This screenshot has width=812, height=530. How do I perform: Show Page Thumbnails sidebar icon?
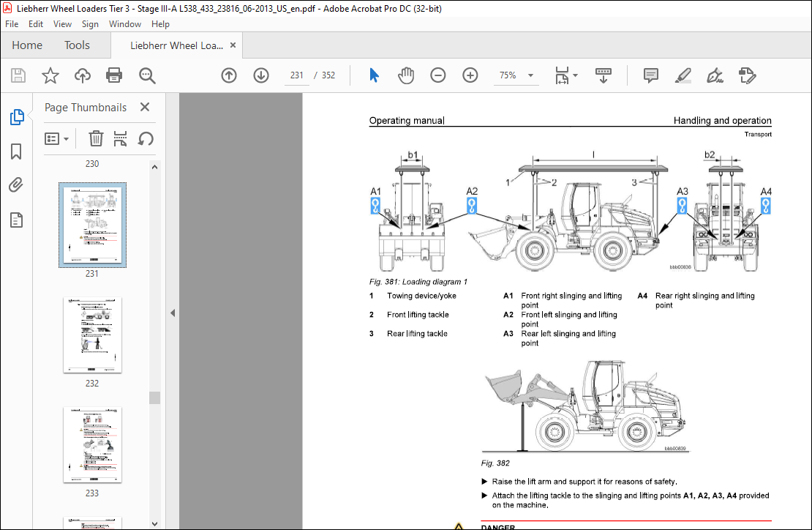click(x=17, y=117)
